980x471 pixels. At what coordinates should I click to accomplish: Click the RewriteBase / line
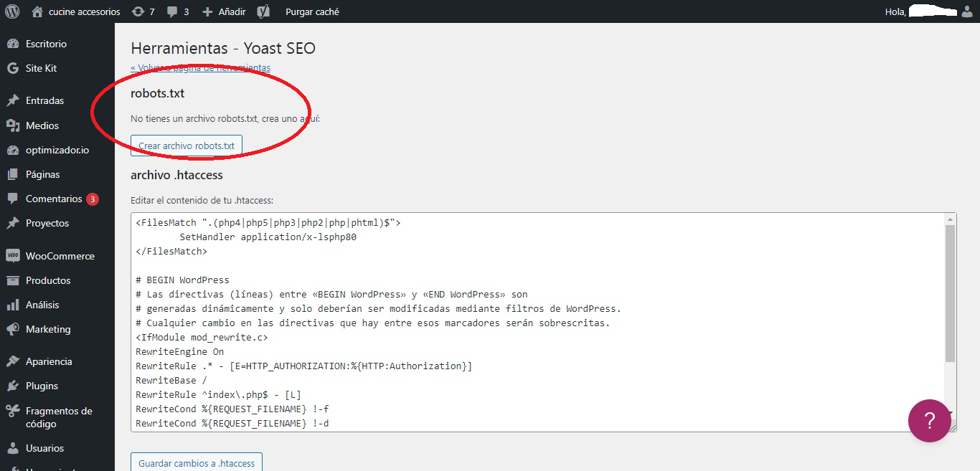[171, 380]
